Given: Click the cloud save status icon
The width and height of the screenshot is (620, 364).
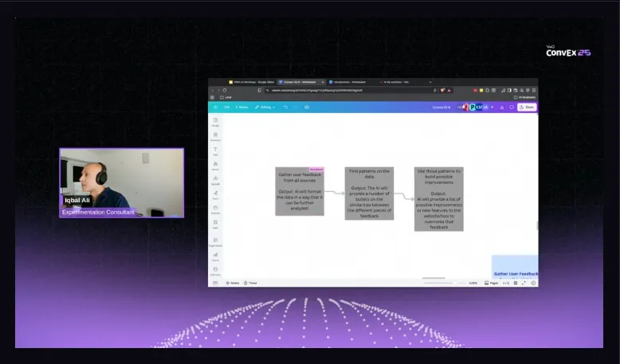Looking at the screenshot, I should [307, 107].
